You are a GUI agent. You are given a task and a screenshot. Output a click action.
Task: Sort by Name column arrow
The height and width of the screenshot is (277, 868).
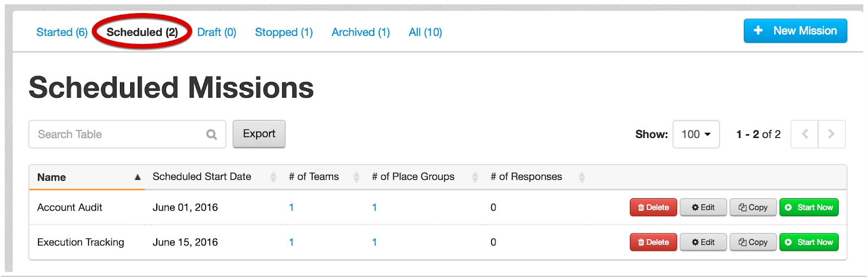[137, 177]
